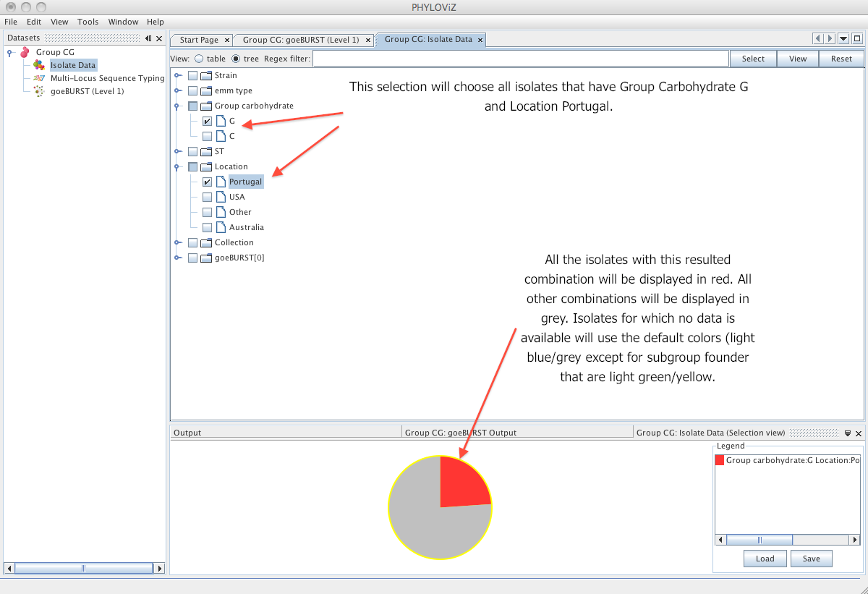Check the C carbohydrate checkbox

point(208,136)
